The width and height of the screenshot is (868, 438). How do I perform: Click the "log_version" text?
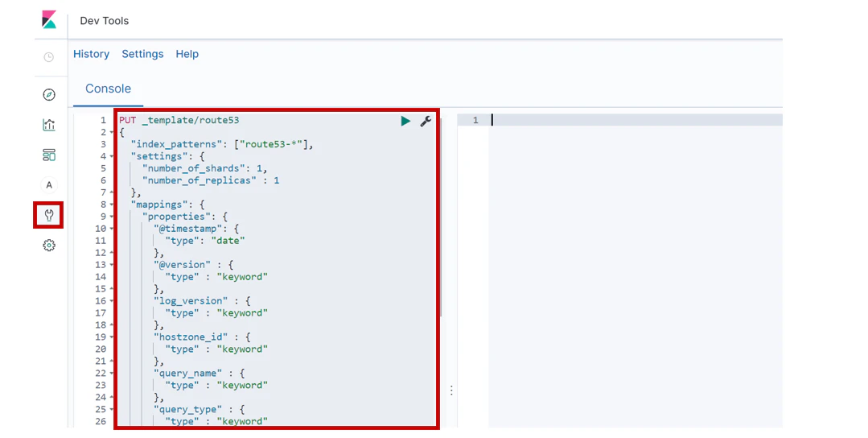191,300
